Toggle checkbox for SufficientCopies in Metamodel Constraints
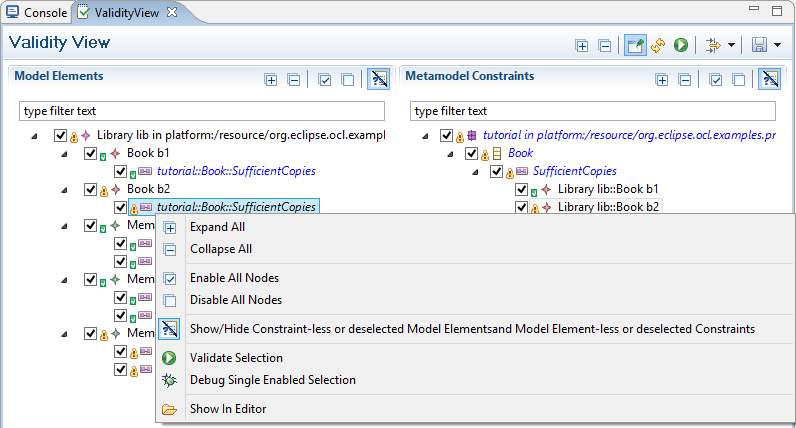Viewport: 796px width, 428px height. [x=497, y=171]
